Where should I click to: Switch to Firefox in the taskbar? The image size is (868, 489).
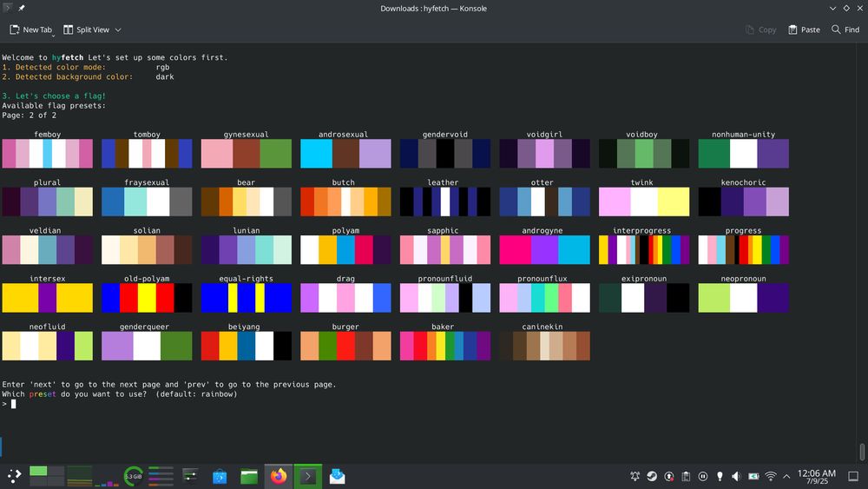pyautogui.click(x=279, y=476)
